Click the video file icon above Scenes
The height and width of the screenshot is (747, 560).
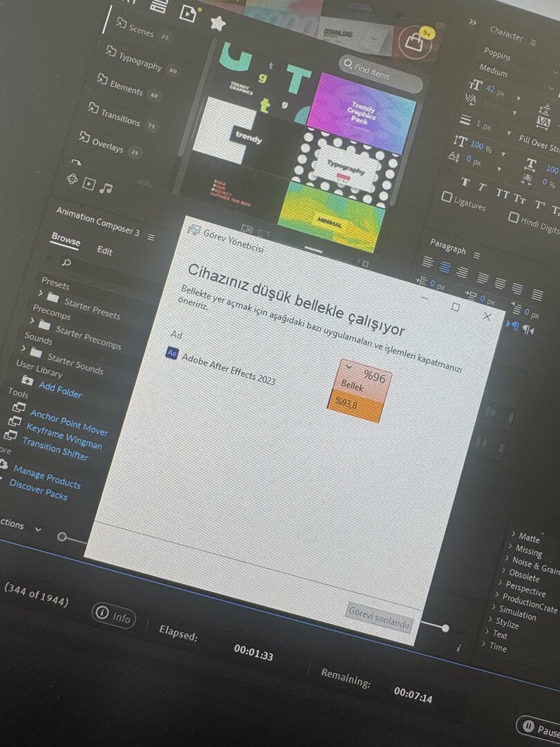coord(187,12)
